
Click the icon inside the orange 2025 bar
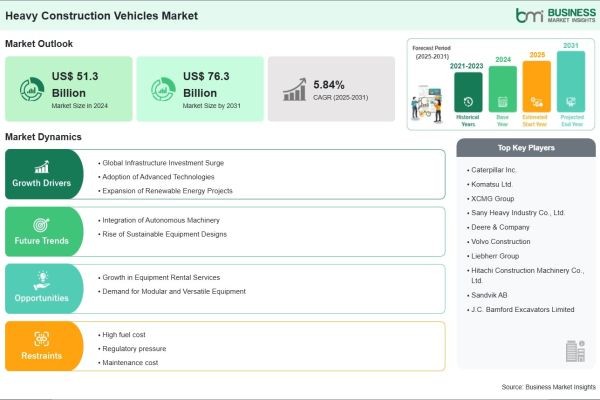(536, 102)
